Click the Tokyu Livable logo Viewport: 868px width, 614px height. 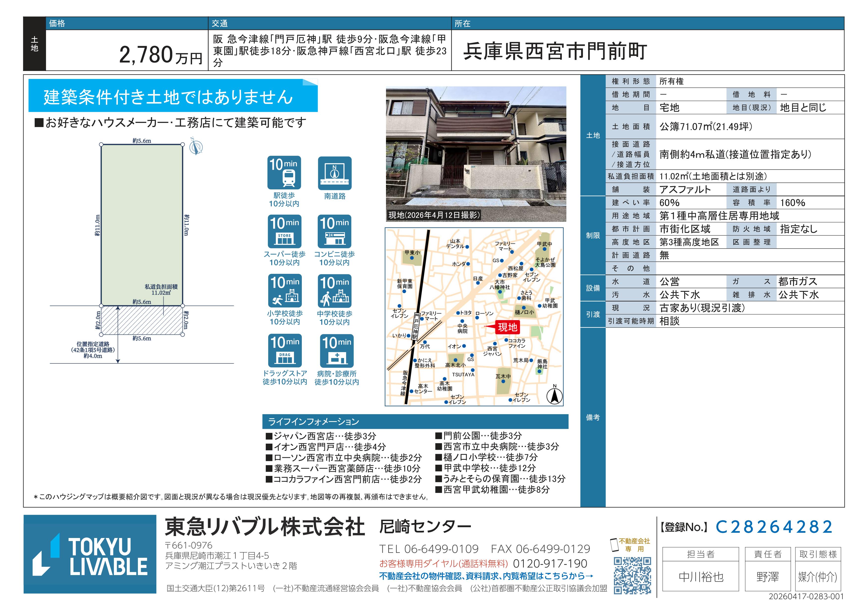point(90,554)
